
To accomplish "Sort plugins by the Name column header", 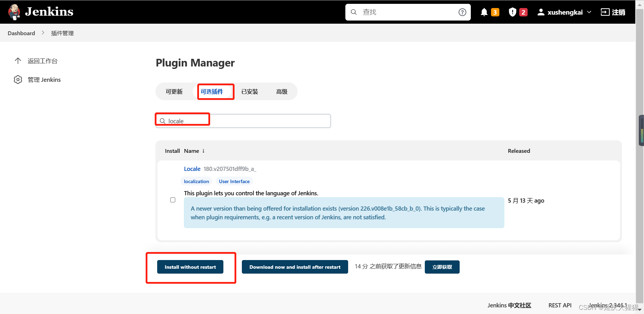I will tap(194, 151).
